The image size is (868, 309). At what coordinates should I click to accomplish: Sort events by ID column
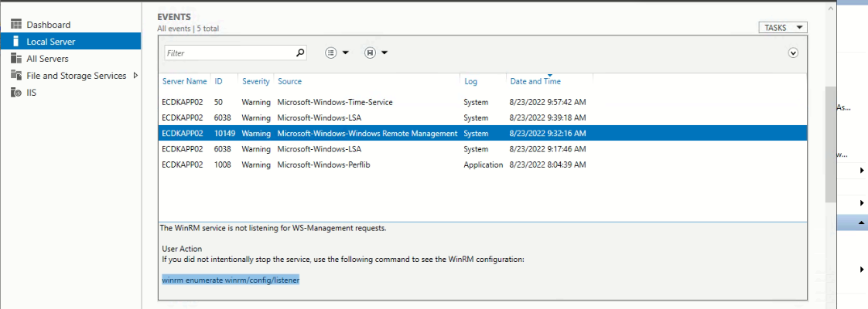click(x=218, y=81)
